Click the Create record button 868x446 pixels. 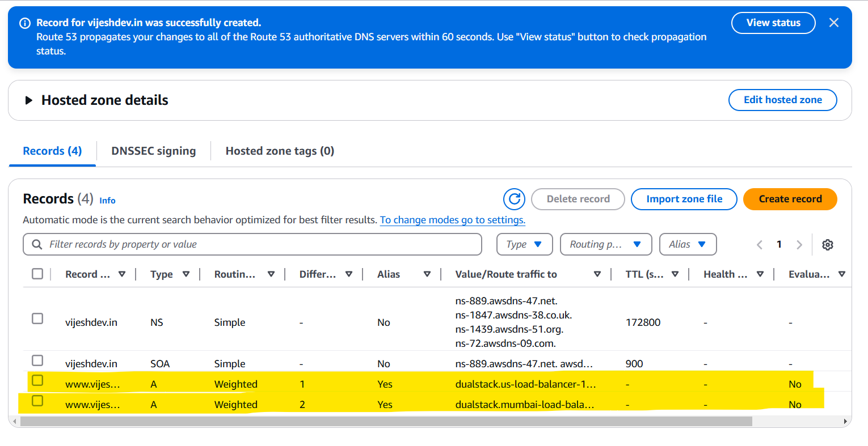pos(790,199)
